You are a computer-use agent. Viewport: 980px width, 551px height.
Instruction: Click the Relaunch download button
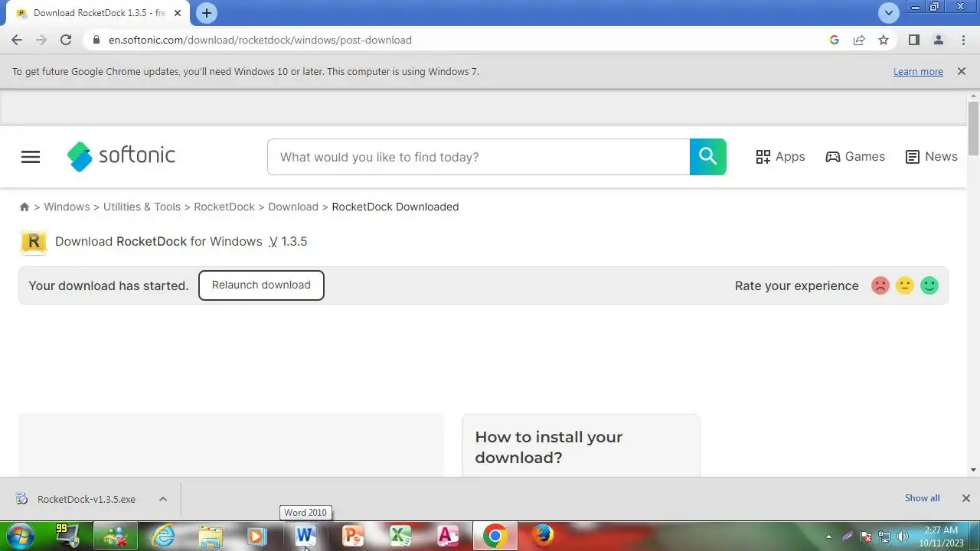(x=261, y=285)
